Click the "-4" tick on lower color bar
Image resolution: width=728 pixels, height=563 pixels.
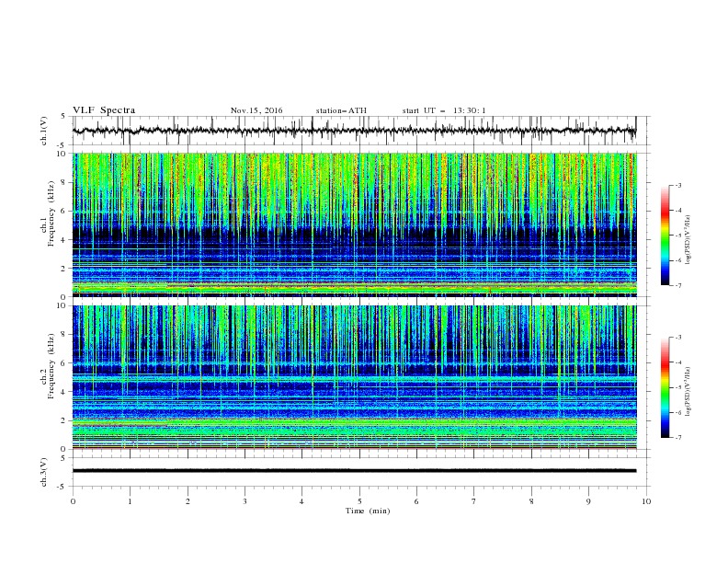(x=677, y=362)
